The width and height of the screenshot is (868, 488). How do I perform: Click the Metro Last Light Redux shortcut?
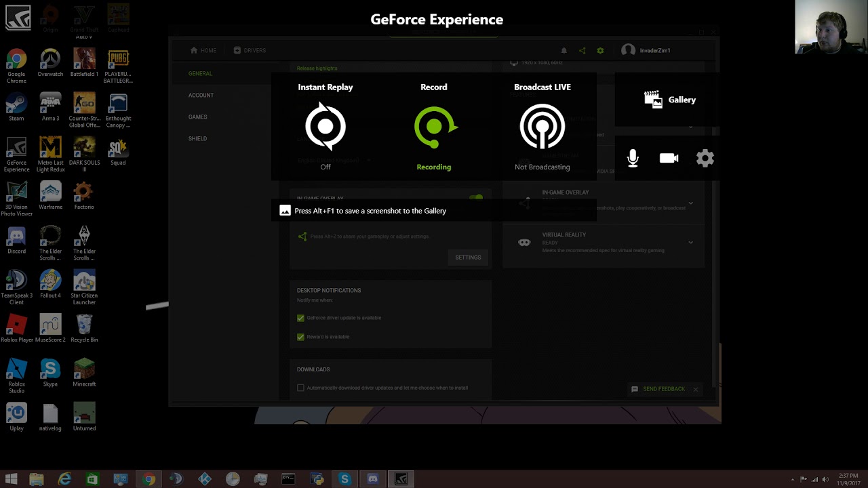point(50,155)
